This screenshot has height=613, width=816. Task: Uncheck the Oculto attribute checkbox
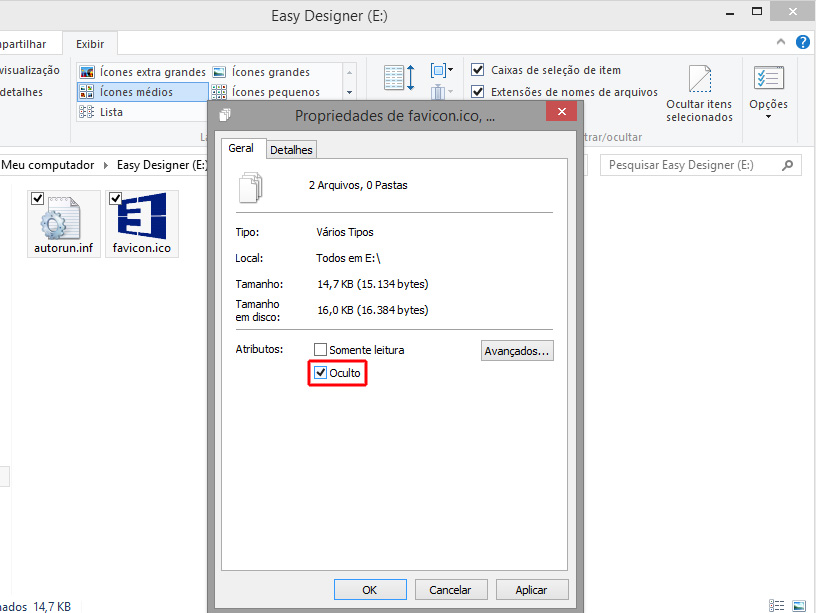click(321, 373)
